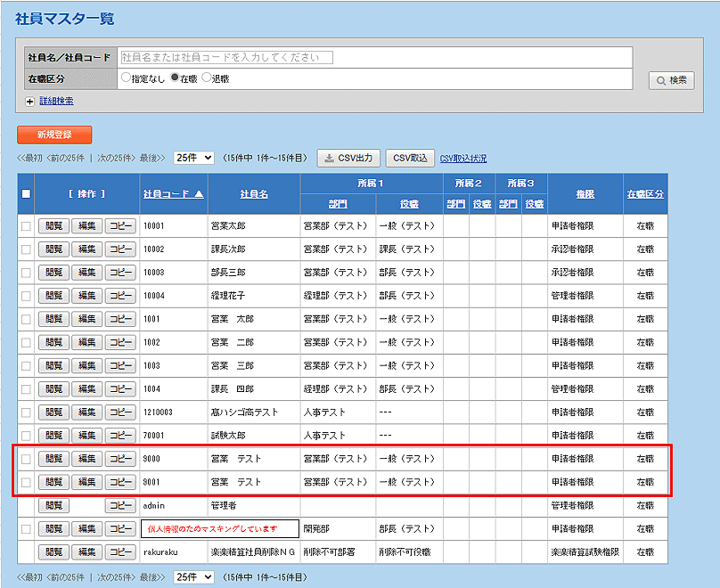
Task: Click 編集 in the masked 開発部 row
Action: pos(86,529)
